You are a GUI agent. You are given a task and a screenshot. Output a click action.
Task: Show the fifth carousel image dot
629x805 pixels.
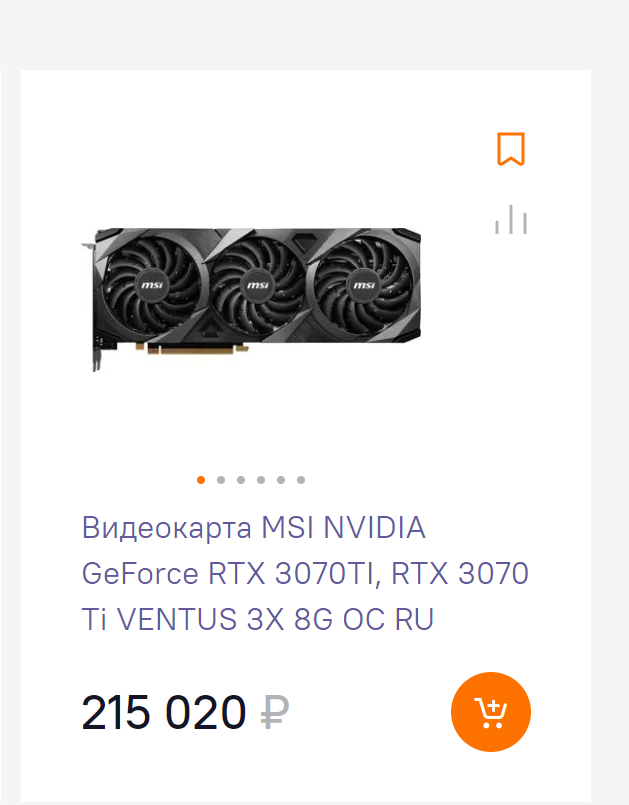(x=281, y=480)
